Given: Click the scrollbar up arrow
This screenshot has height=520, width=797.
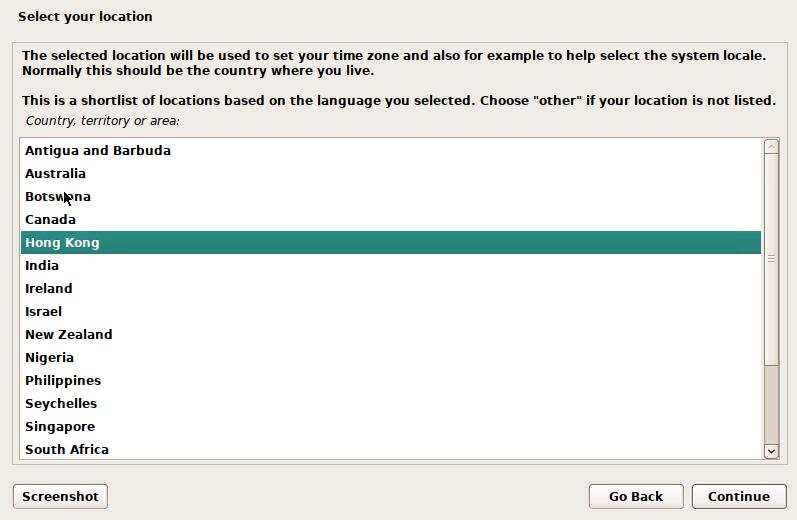Looking at the screenshot, I should [771, 147].
